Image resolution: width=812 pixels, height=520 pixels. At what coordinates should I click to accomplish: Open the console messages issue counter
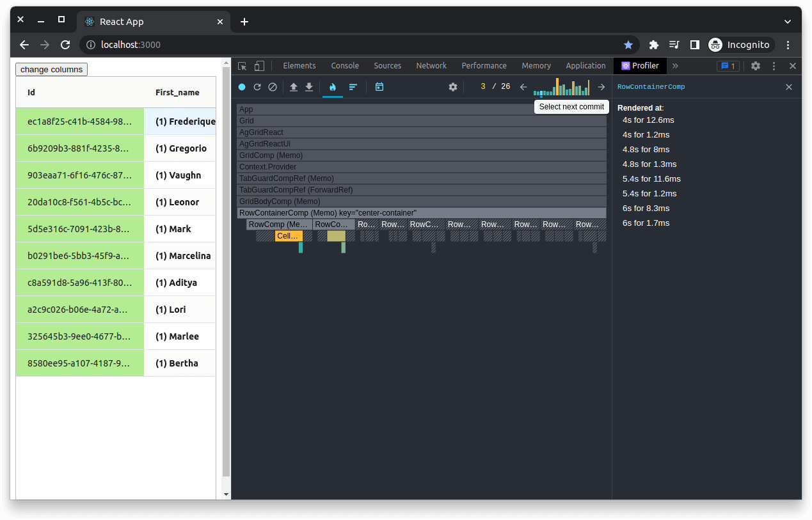(728, 66)
